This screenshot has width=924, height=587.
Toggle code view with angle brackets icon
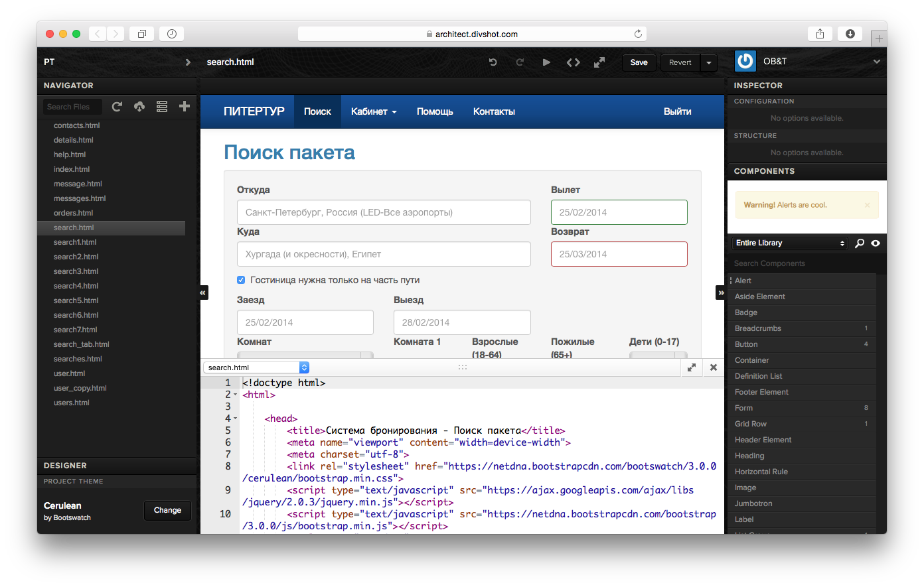click(573, 62)
